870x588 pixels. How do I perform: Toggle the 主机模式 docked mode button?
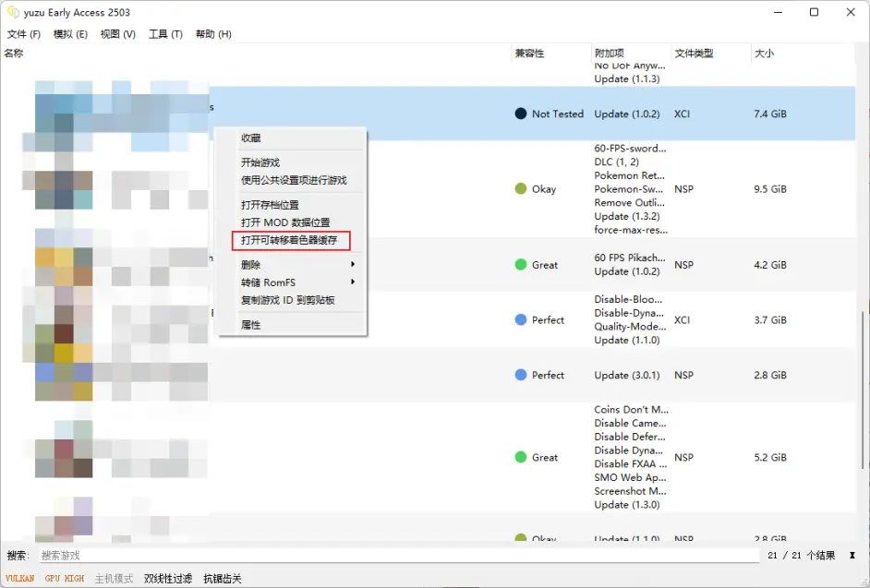point(114,579)
